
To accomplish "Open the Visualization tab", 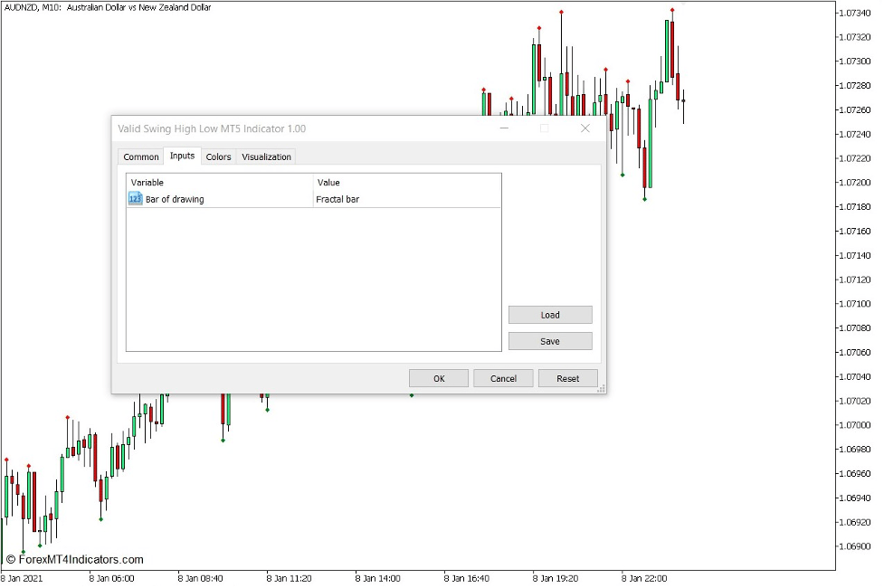I will point(265,156).
